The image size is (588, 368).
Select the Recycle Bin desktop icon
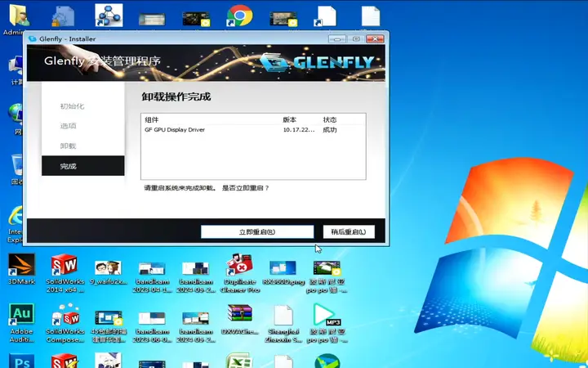click(17, 169)
